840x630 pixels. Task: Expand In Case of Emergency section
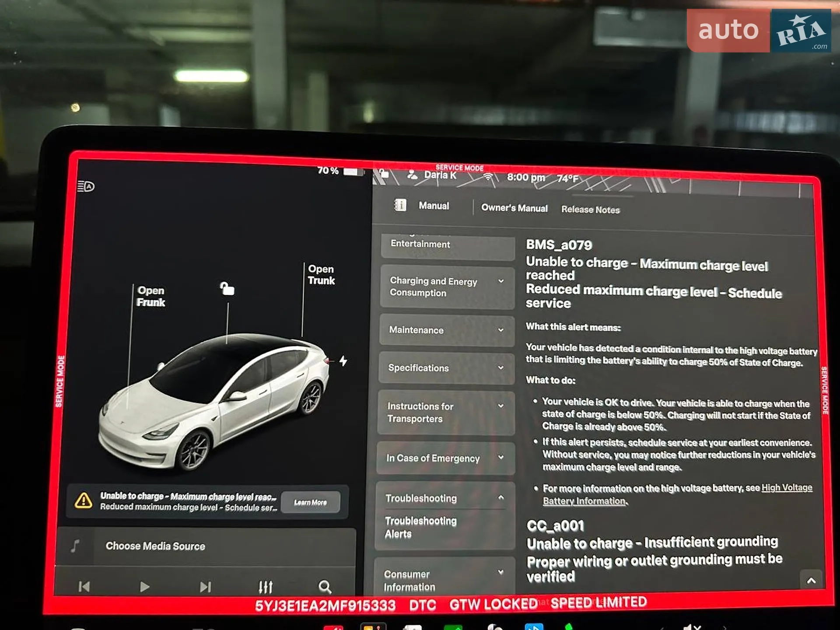click(x=445, y=458)
